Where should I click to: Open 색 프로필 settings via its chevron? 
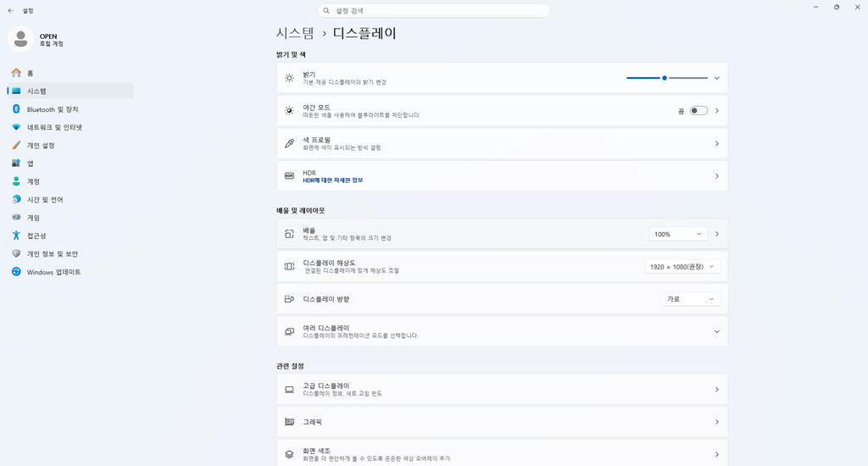point(717,143)
